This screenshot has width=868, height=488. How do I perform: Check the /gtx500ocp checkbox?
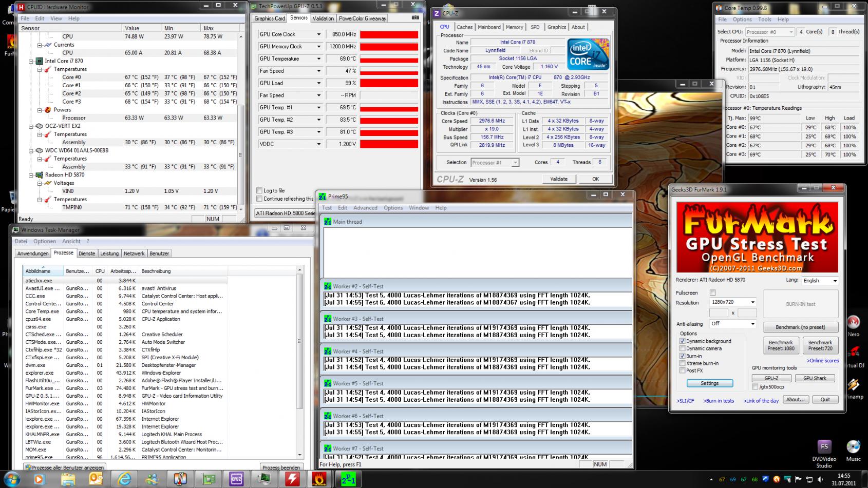[755, 387]
